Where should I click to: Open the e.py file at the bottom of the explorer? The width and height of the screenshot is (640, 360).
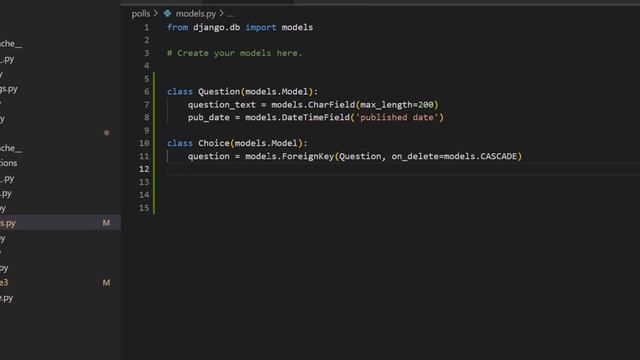point(7,298)
